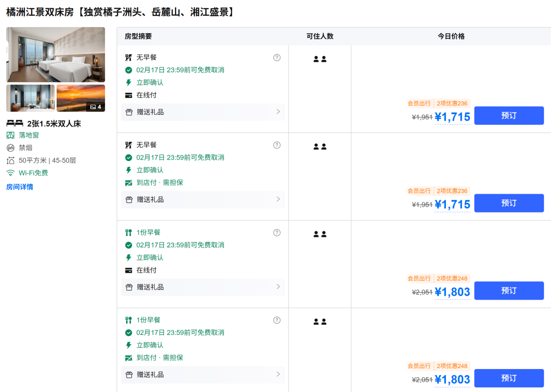Click 50平方米 | 45-50层 room size text
Screen dimensions: 551x392
point(47,161)
